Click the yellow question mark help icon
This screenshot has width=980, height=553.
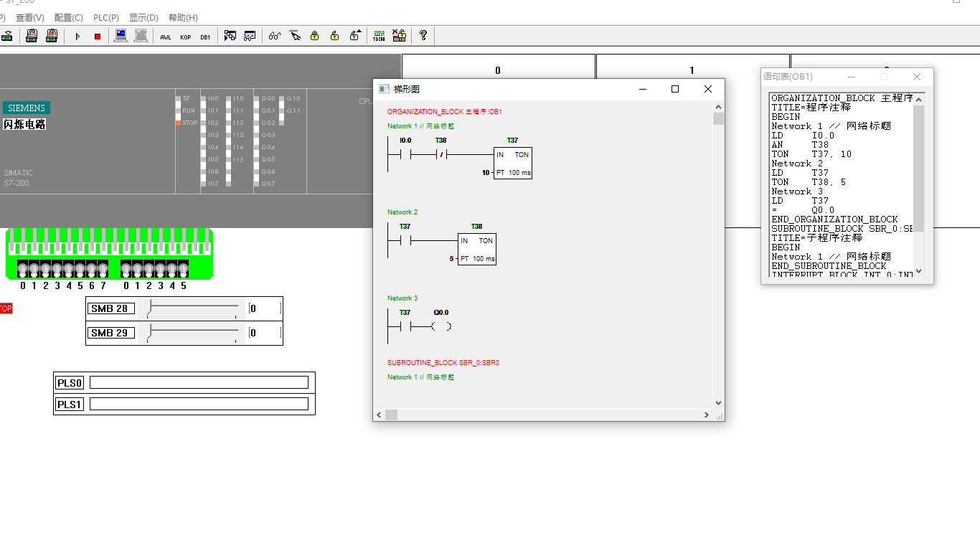point(423,35)
